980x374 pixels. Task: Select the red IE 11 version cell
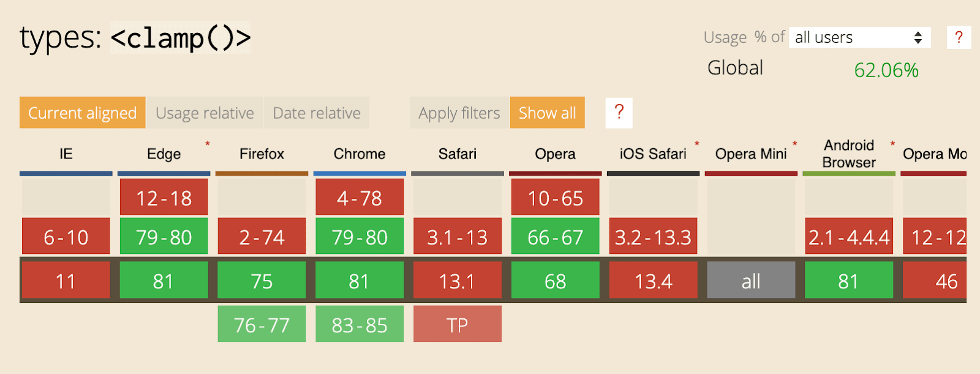click(x=66, y=280)
